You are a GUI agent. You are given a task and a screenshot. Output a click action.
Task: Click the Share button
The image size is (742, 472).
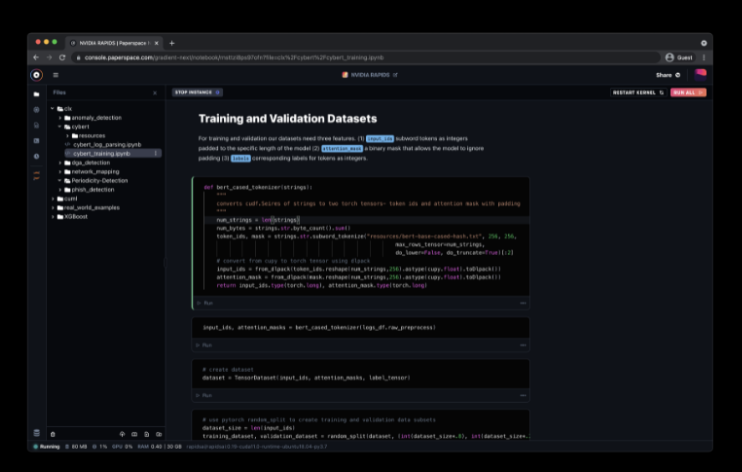668,75
